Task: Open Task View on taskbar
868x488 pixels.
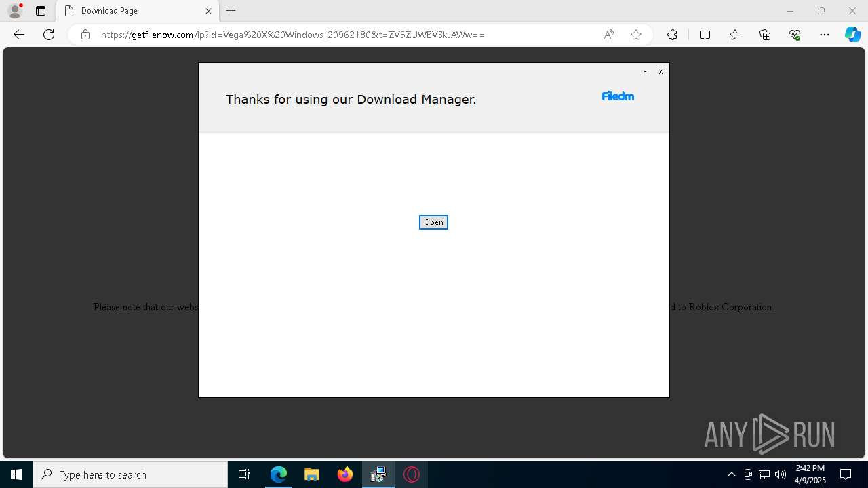Action: pyautogui.click(x=244, y=474)
